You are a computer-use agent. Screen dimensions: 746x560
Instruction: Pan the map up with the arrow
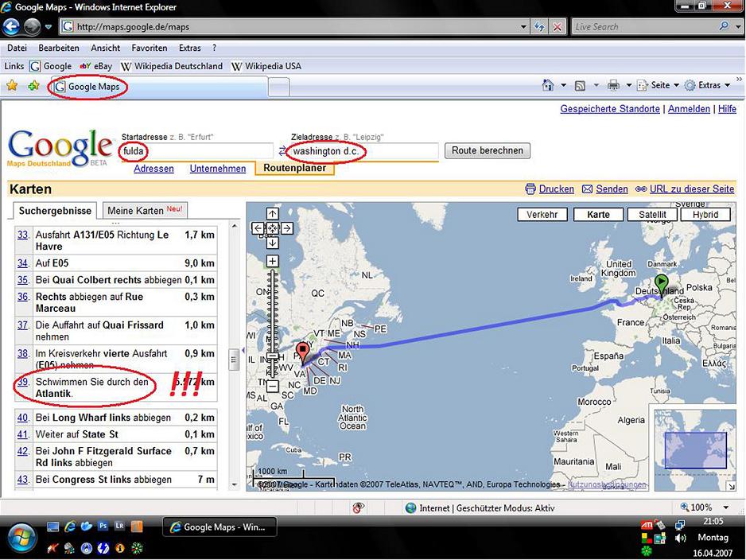click(x=273, y=214)
